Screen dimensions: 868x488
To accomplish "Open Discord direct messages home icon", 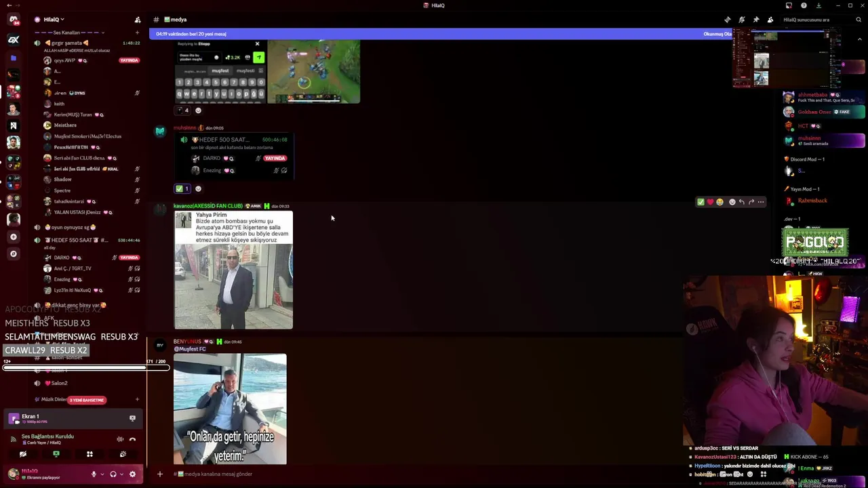I will [14, 20].
